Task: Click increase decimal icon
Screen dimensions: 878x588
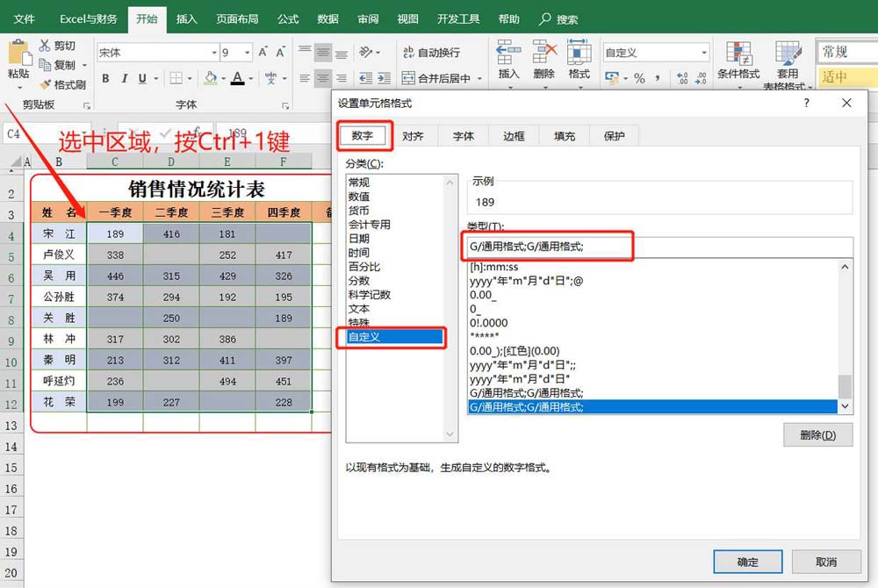Action: tap(682, 78)
